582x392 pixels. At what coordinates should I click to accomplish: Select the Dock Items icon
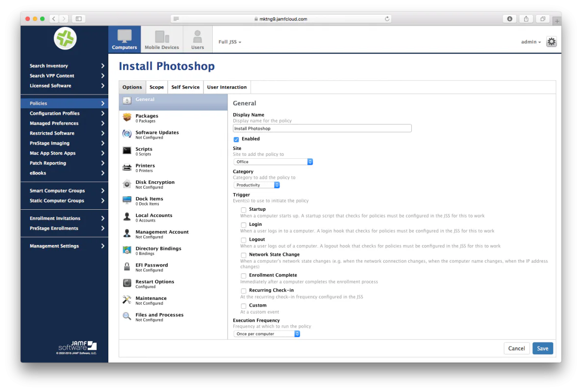click(127, 200)
